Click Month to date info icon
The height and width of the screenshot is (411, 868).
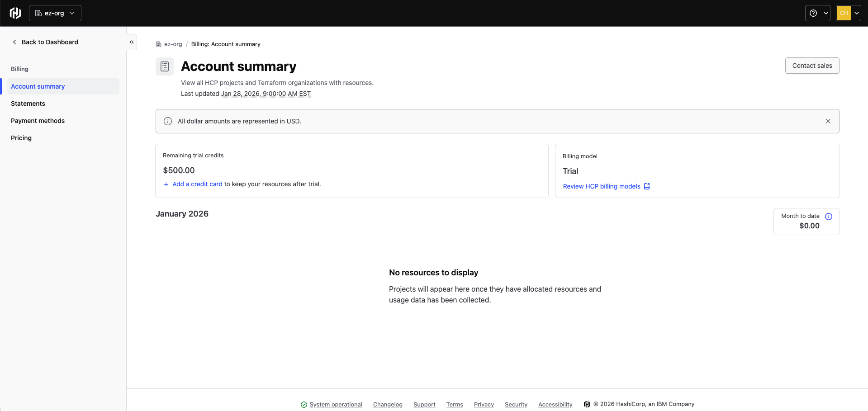pos(829,217)
